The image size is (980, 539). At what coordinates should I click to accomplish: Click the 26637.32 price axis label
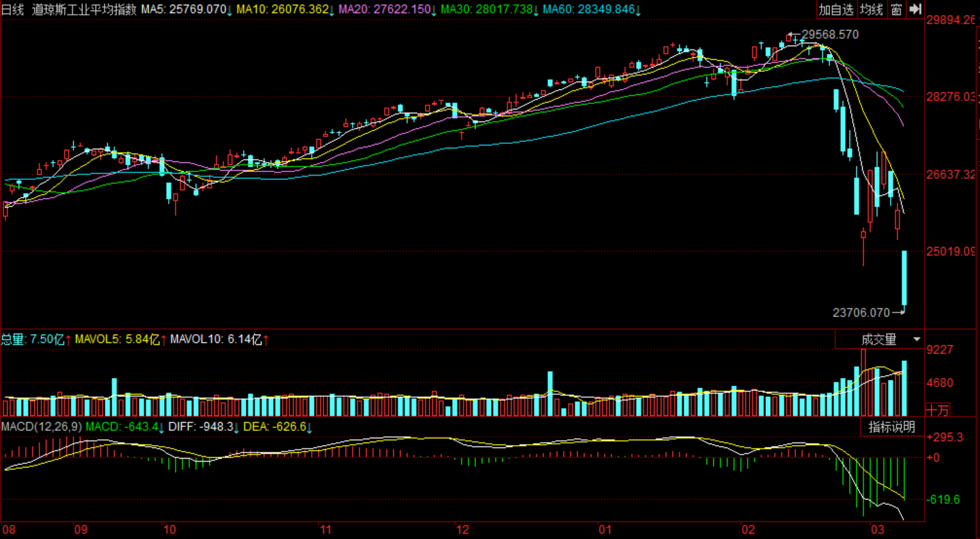(x=951, y=174)
